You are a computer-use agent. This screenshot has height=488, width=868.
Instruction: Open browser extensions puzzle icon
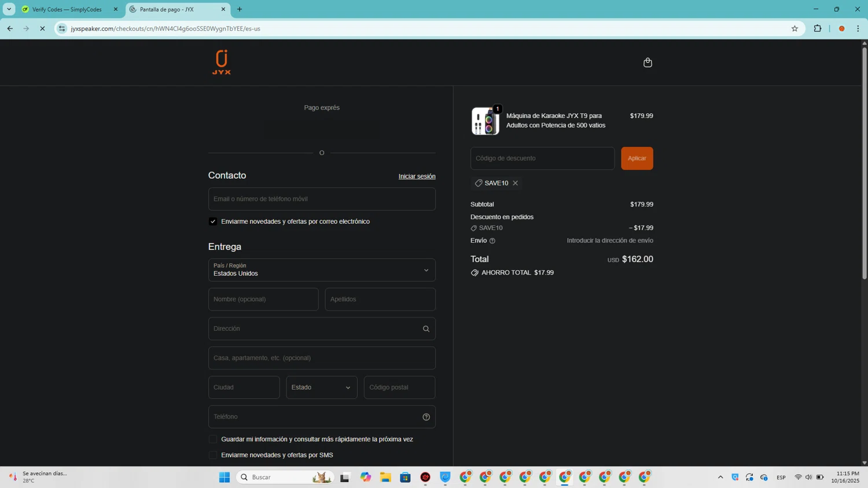tap(818, 28)
